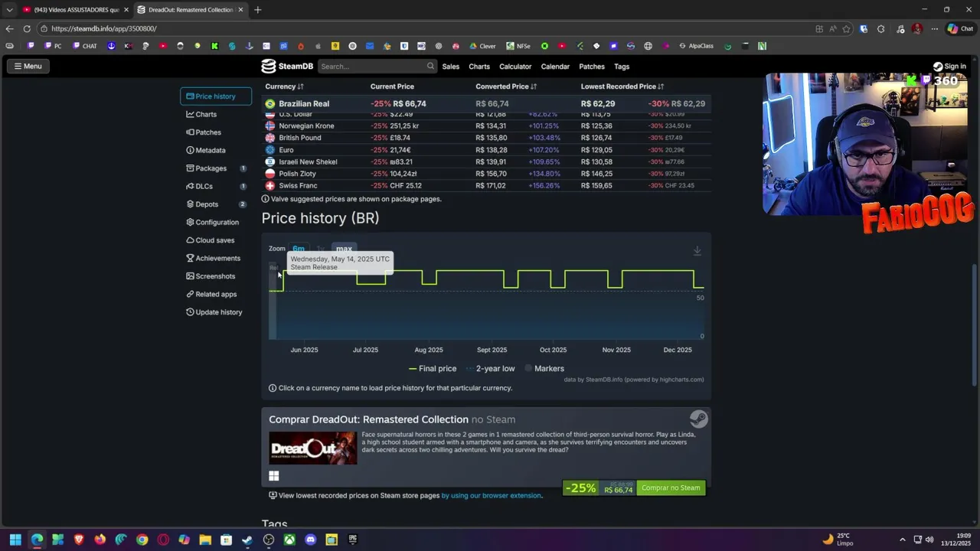
Task: Open the Configuration sidebar item
Action: (x=212, y=222)
